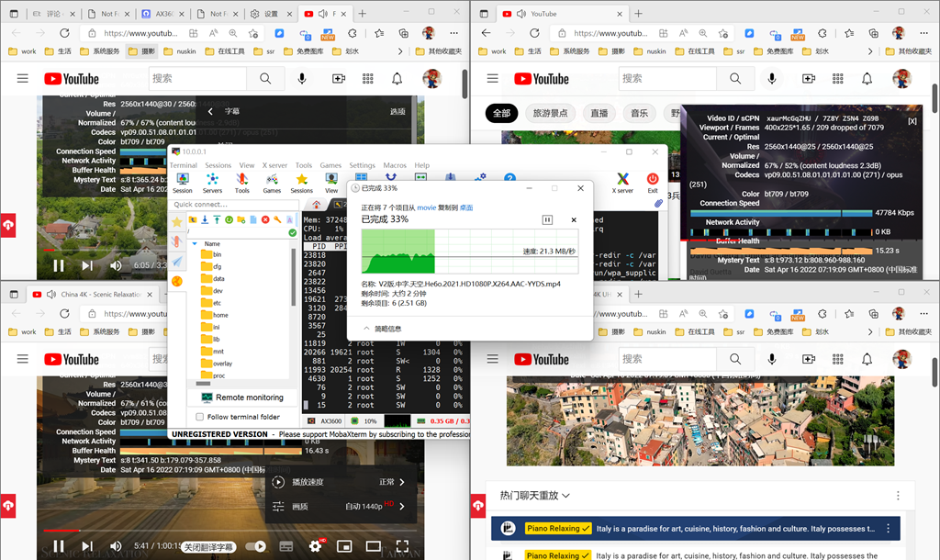Go back from subtitles menu in top-left player
The height and width of the screenshot is (560, 940).
[210, 111]
